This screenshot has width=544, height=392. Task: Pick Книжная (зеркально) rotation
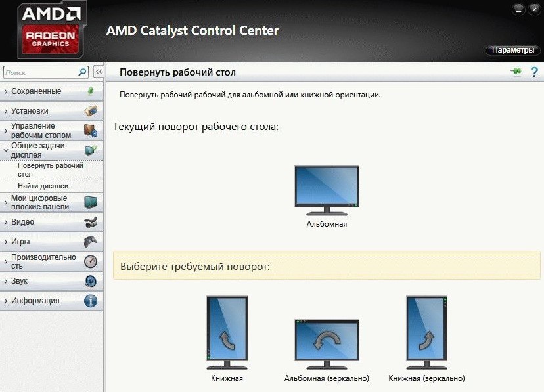tap(426, 334)
